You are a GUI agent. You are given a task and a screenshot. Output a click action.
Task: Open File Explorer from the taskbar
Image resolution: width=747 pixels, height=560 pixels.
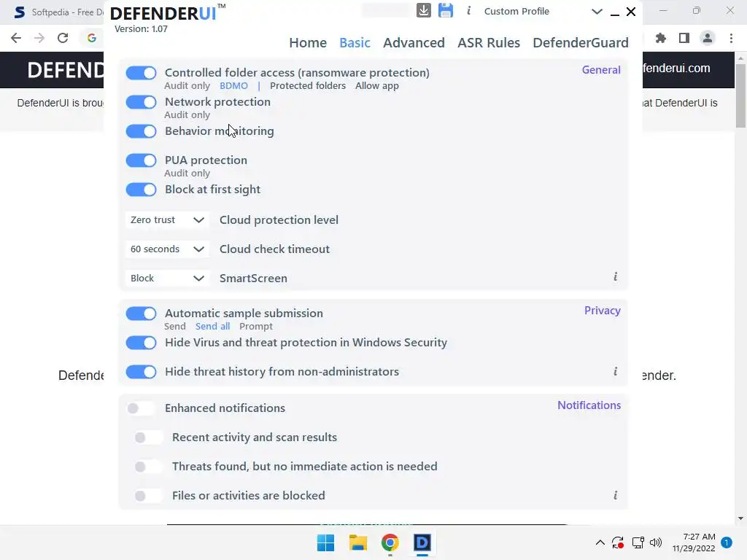click(357, 542)
